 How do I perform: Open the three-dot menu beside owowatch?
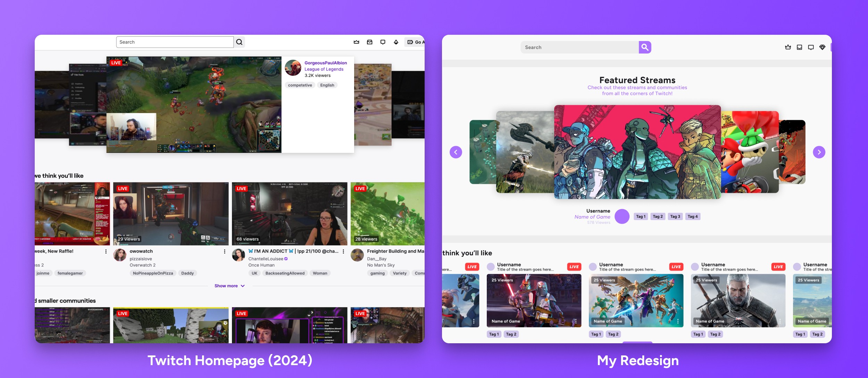[x=225, y=252]
